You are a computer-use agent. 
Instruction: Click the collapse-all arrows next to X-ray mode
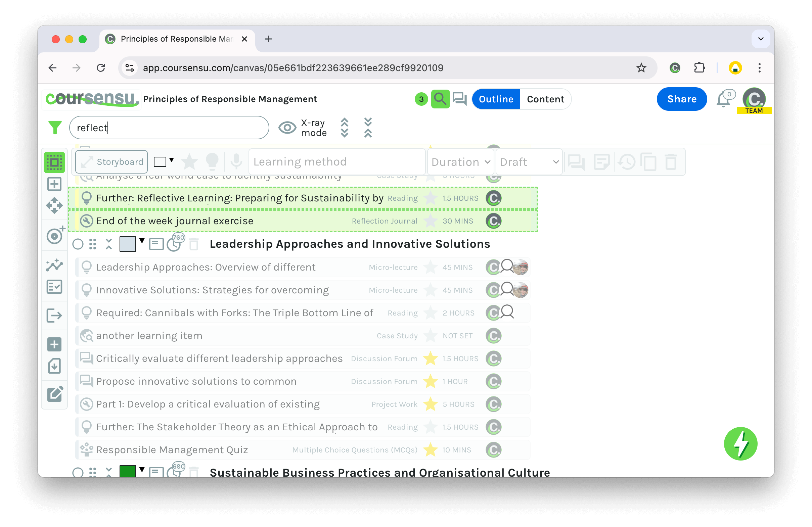pos(368,128)
